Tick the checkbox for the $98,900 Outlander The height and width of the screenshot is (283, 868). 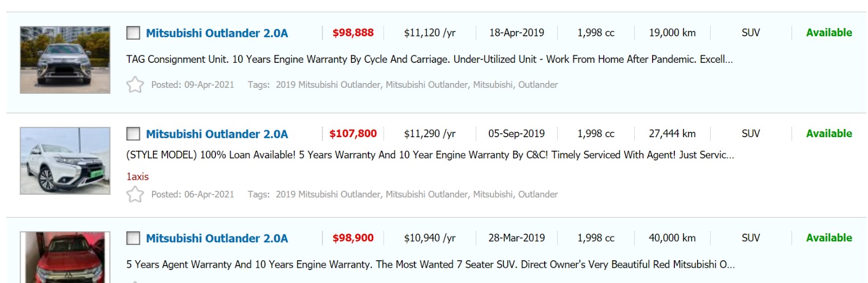point(133,238)
